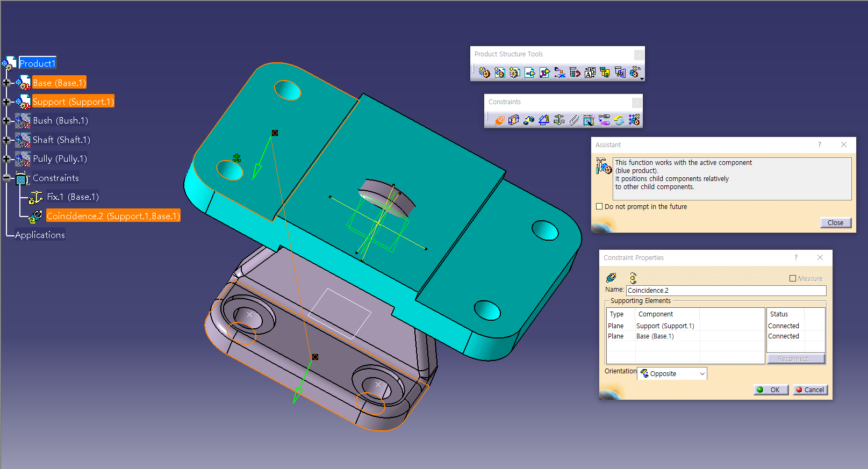Toggle Flexible/Rigid Sub-Assembly tool
Screen dimensions: 868x469
[x=604, y=120]
